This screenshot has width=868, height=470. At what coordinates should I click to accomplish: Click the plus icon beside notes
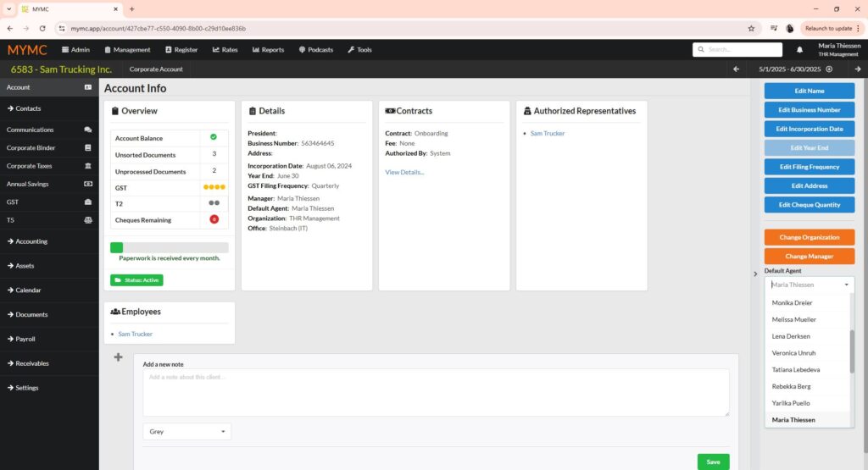(118, 357)
